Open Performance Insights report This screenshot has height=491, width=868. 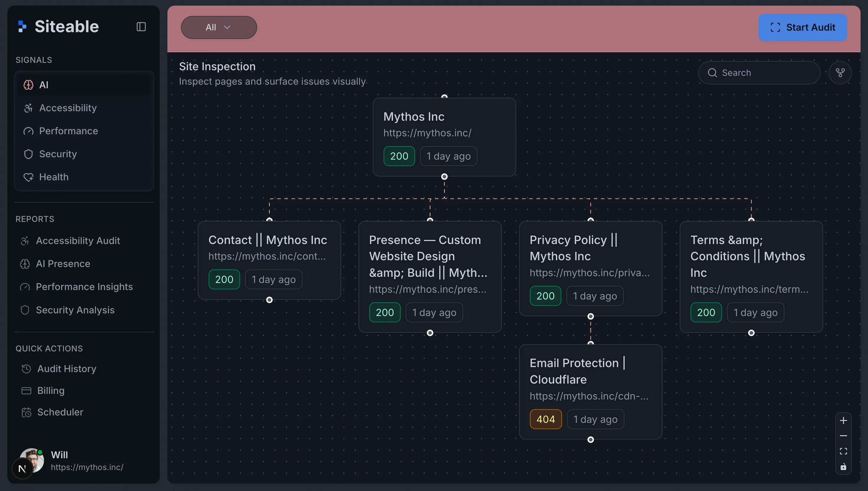(85, 287)
